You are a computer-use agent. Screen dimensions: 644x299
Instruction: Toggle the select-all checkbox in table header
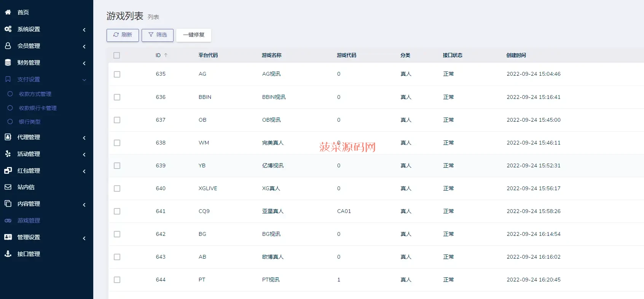click(x=117, y=56)
